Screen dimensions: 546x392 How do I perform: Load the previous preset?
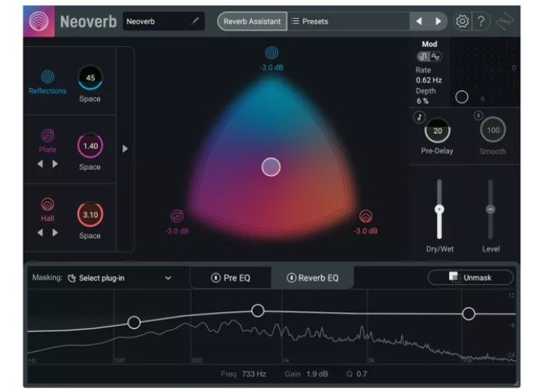coord(419,21)
